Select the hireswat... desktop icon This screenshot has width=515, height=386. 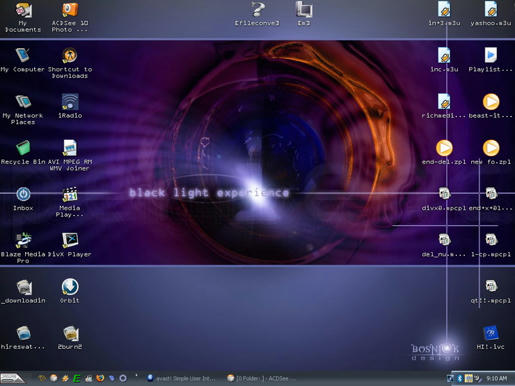23,337
